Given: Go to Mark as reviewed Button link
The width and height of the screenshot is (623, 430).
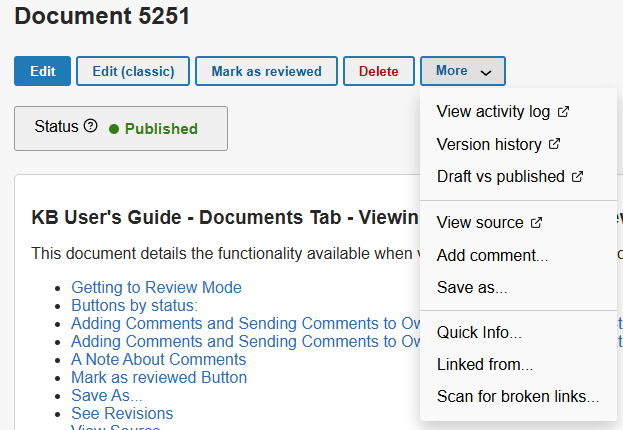Looking at the screenshot, I should (158, 377).
